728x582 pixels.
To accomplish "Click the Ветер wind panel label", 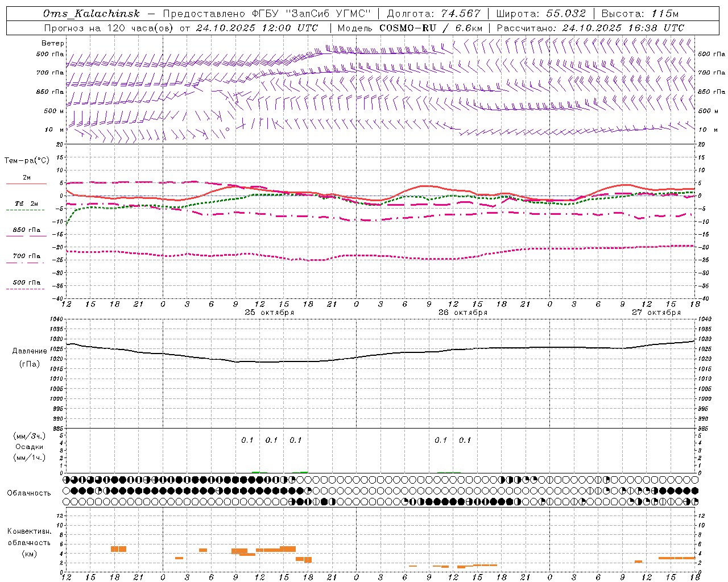I will point(53,43).
